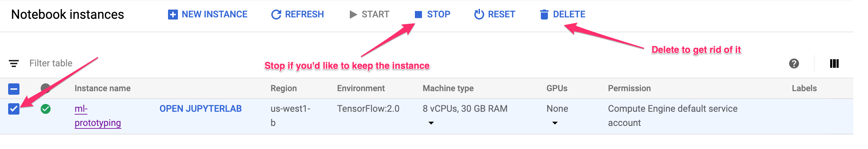
Task: Click the Region column header
Action: (283, 89)
